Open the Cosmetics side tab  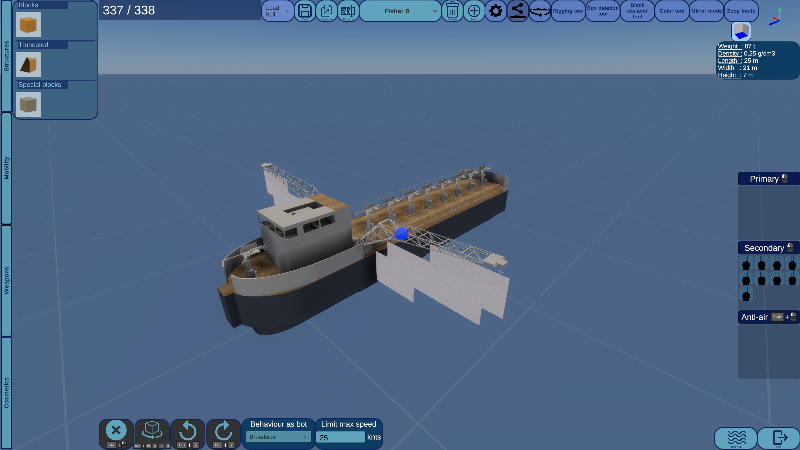[6, 393]
